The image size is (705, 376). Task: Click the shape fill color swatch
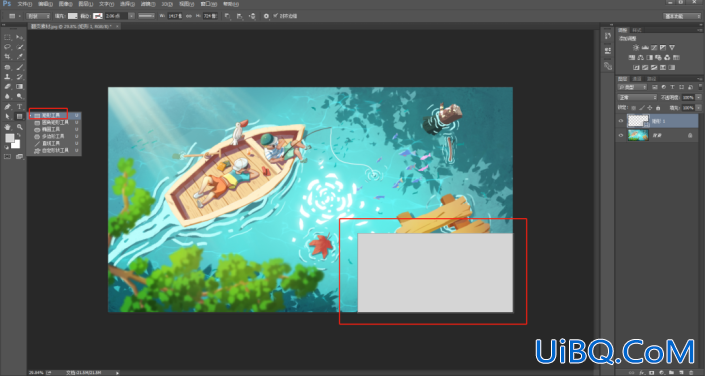click(73, 16)
